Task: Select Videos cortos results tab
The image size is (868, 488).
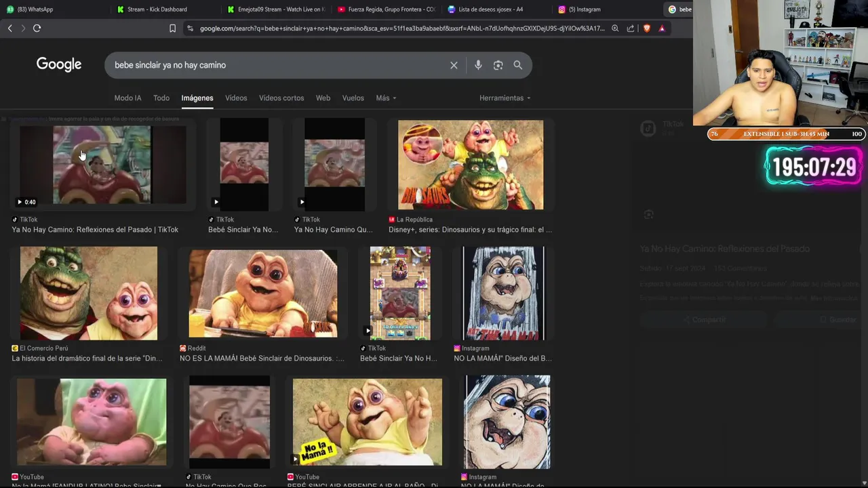Action: [281, 98]
